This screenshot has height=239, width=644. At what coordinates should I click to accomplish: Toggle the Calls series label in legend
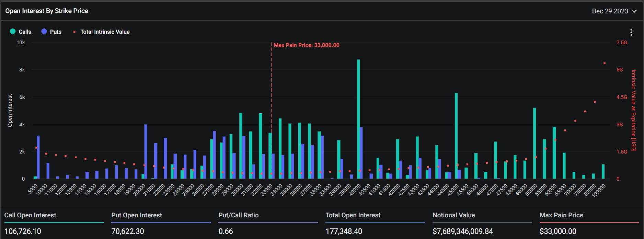coord(25,32)
